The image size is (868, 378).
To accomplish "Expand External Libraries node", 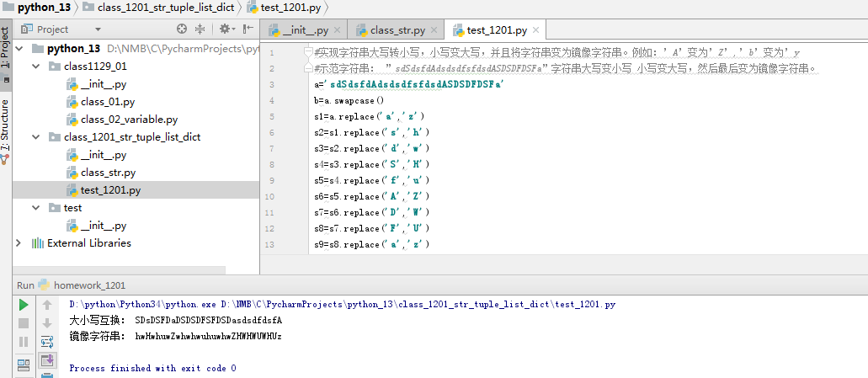I will pos(19,242).
